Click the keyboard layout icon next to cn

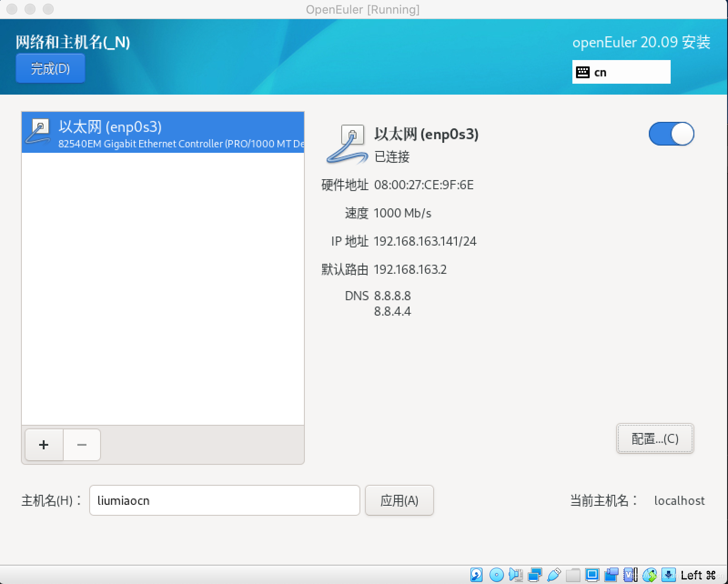[583, 72]
